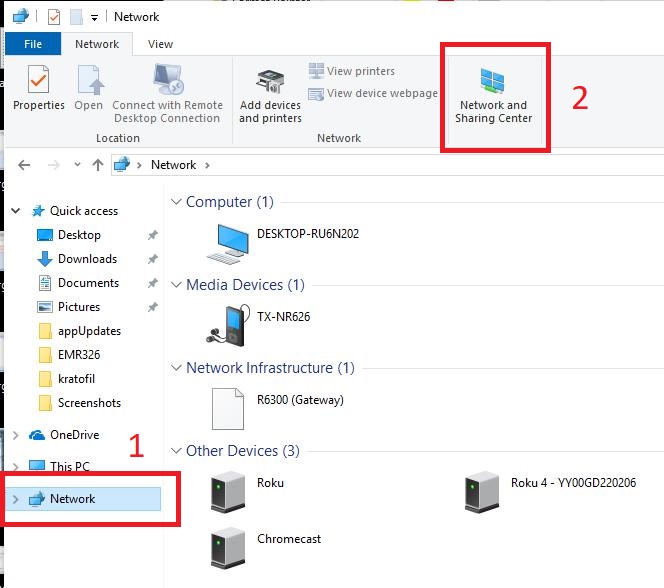Image resolution: width=664 pixels, height=588 pixels.
Task: Go up one level with up arrow
Action: 98,165
